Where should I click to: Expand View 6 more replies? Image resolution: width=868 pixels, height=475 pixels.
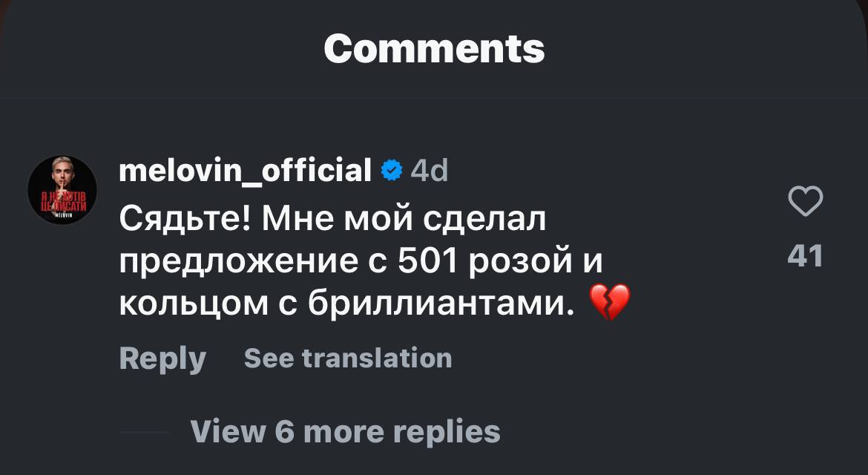point(345,431)
